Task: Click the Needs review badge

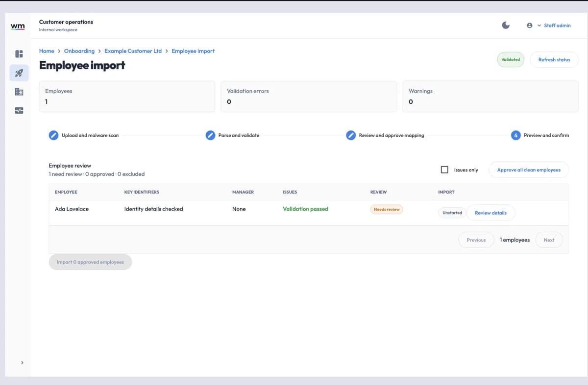Action: tap(387, 209)
